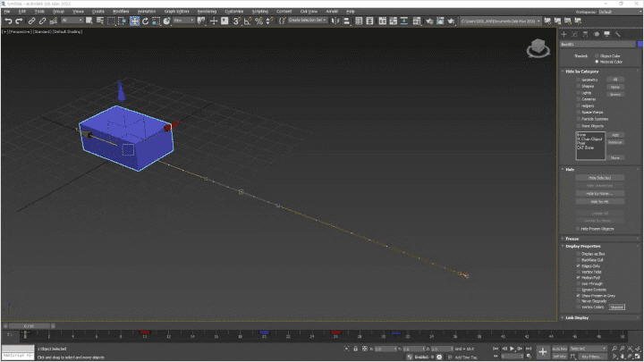Click the Play Animation button
Viewport: 644px width, 362px height.
[x=513, y=349]
